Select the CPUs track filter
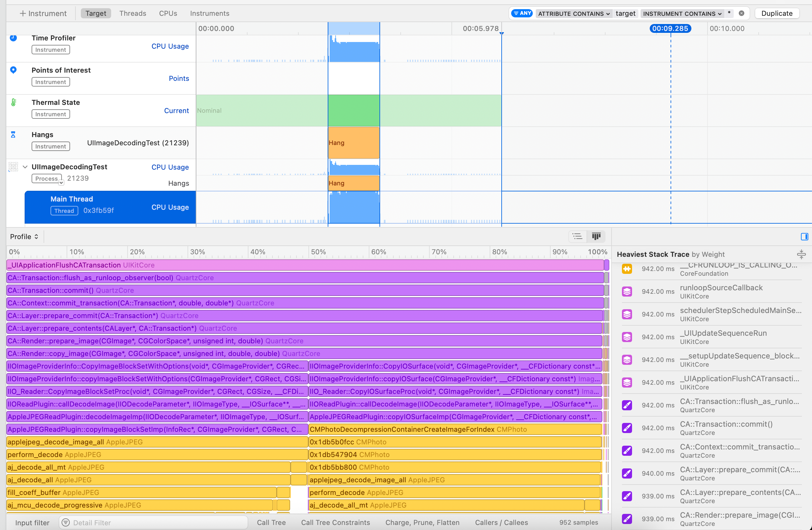Screen dimensions: 812x530 [168, 13]
